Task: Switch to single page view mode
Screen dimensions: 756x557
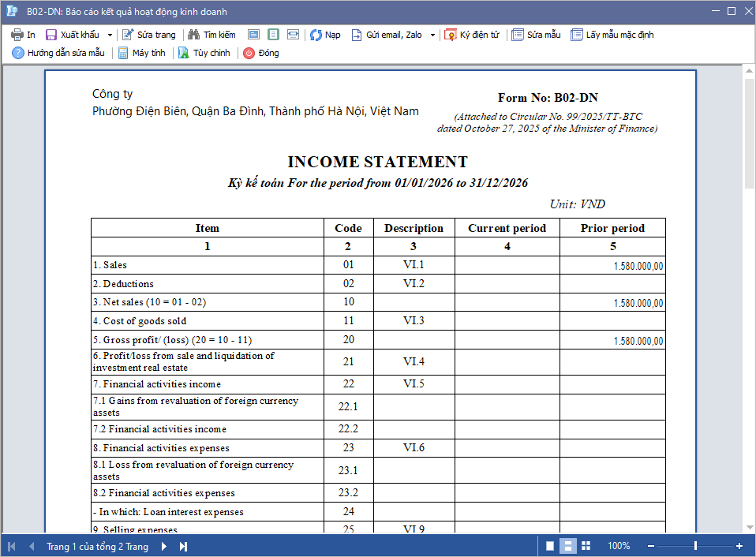Action: pyautogui.click(x=550, y=546)
